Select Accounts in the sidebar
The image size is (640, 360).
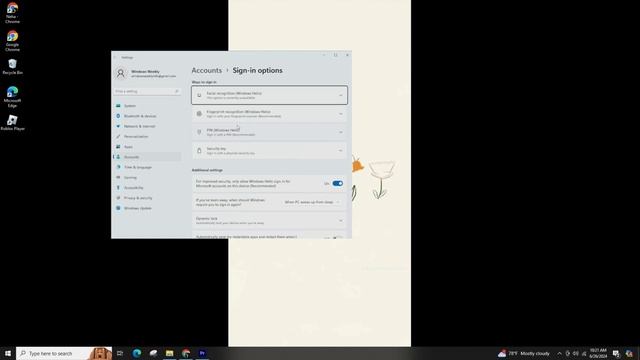click(147, 157)
